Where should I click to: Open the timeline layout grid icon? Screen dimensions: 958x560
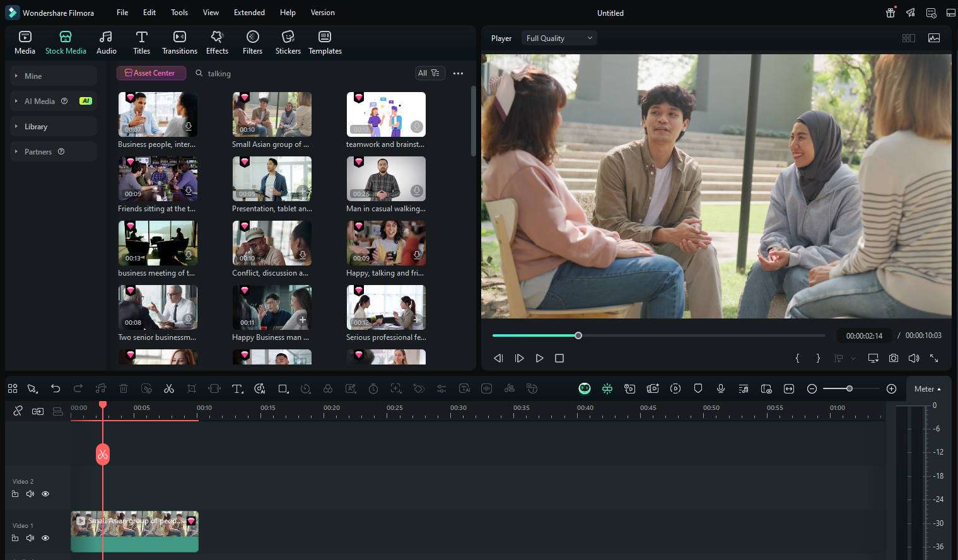pyautogui.click(x=12, y=388)
